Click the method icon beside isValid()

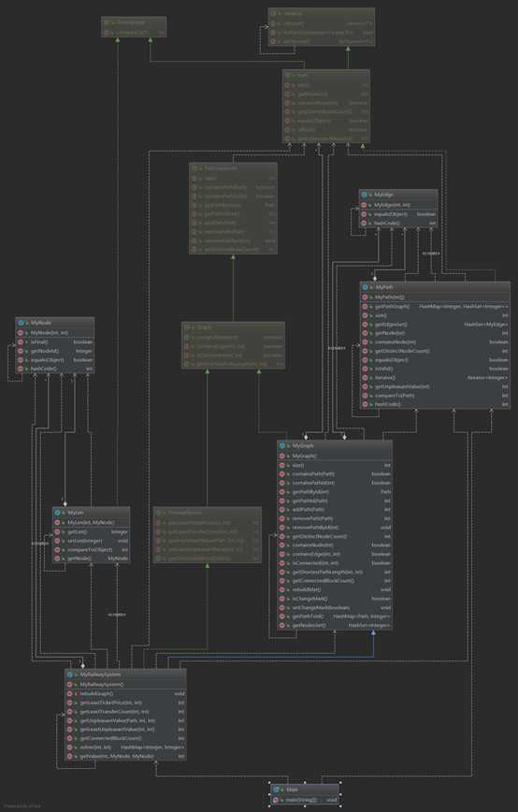coord(365,369)
